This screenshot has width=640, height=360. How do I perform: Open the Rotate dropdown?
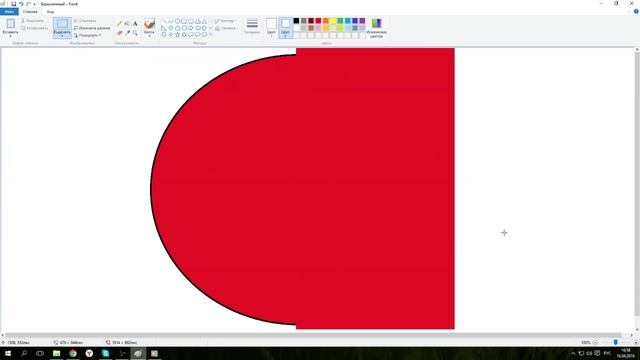pyautogui.click(x=88, y=36)
